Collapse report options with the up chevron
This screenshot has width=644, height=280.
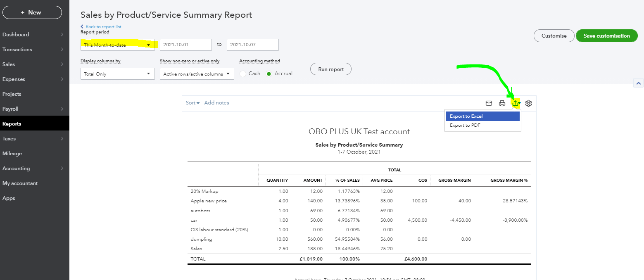(638, 83)
